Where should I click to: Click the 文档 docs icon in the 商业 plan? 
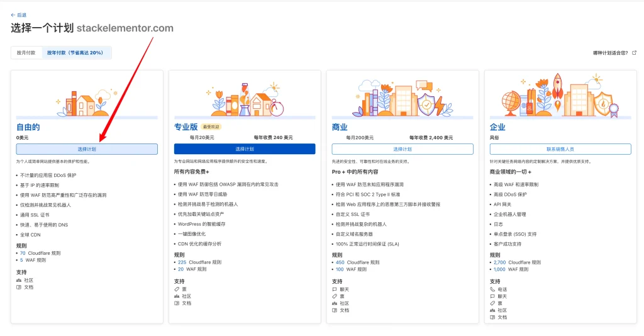click(x=335, y=310)
